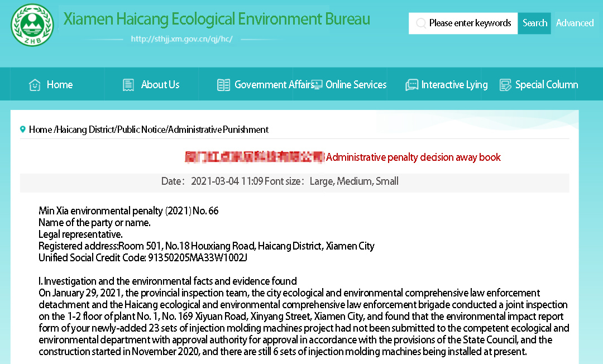Click the line mentioning No. 169 Xiyuan Road
603x364 pixels.
(301, 317)
